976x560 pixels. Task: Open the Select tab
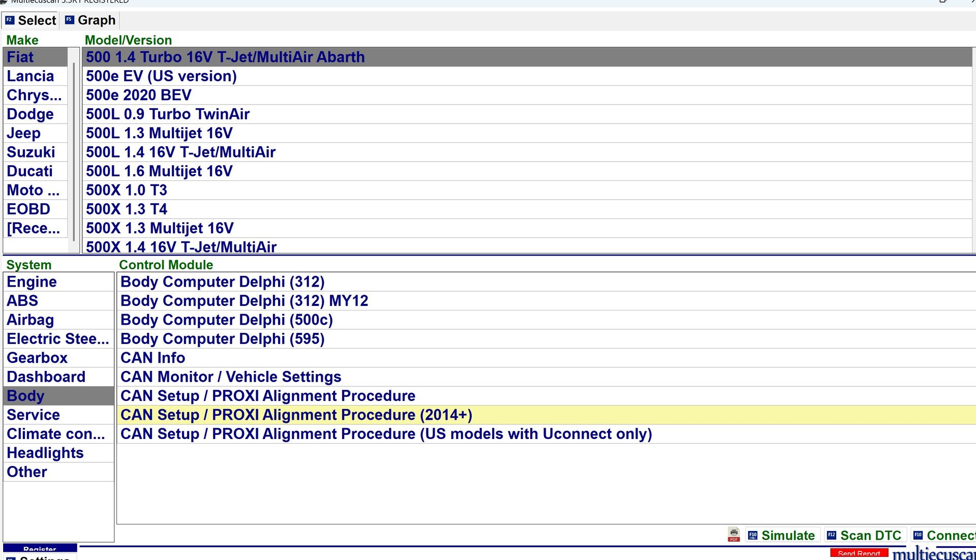(30, 20)
